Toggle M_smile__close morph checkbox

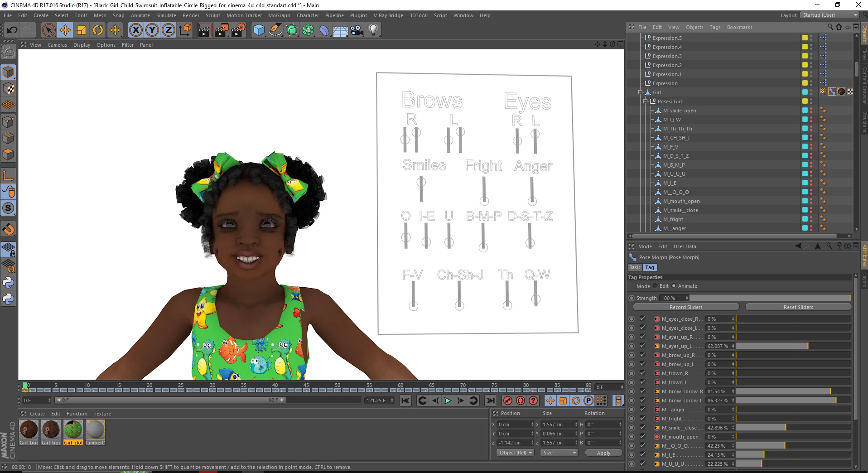click(642, 428)
